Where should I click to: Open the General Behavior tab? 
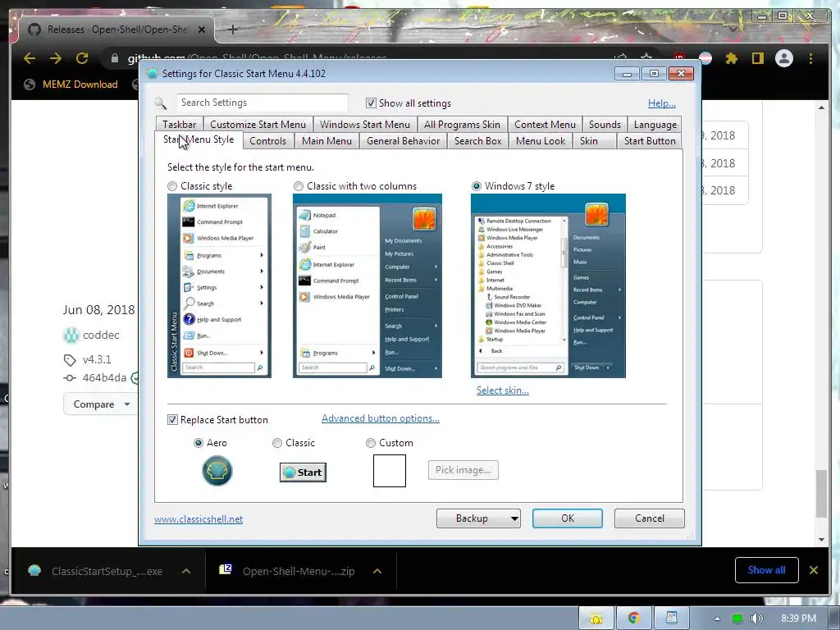(x=404, y=141)
